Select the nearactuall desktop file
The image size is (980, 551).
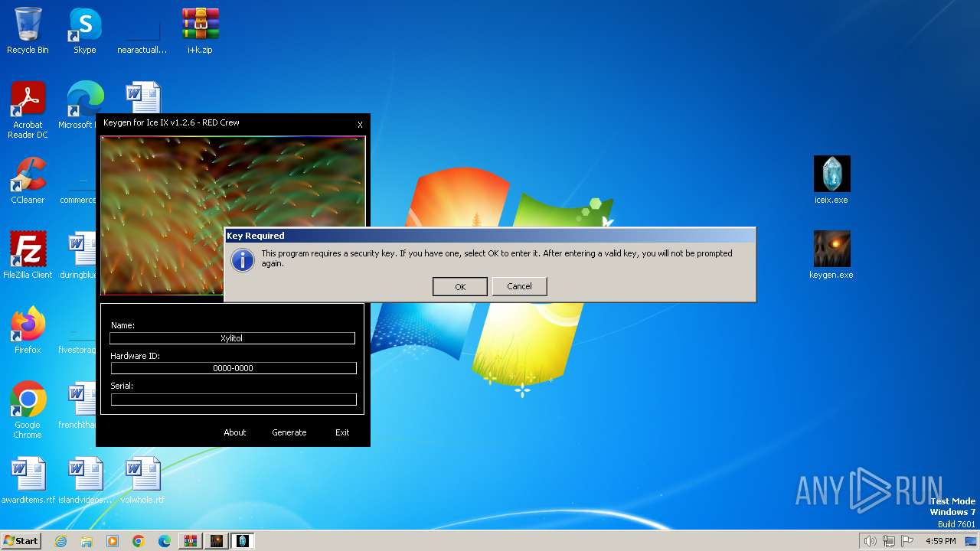coord(142,31)
